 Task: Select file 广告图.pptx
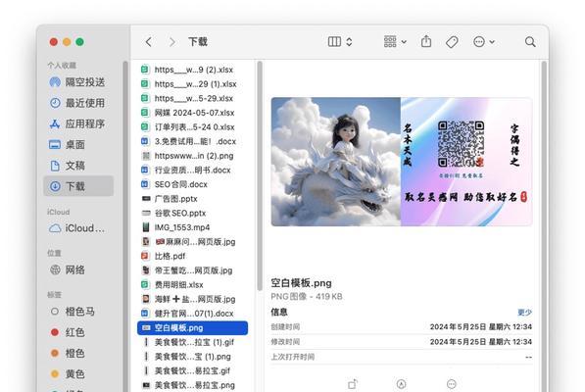point(192,199)
